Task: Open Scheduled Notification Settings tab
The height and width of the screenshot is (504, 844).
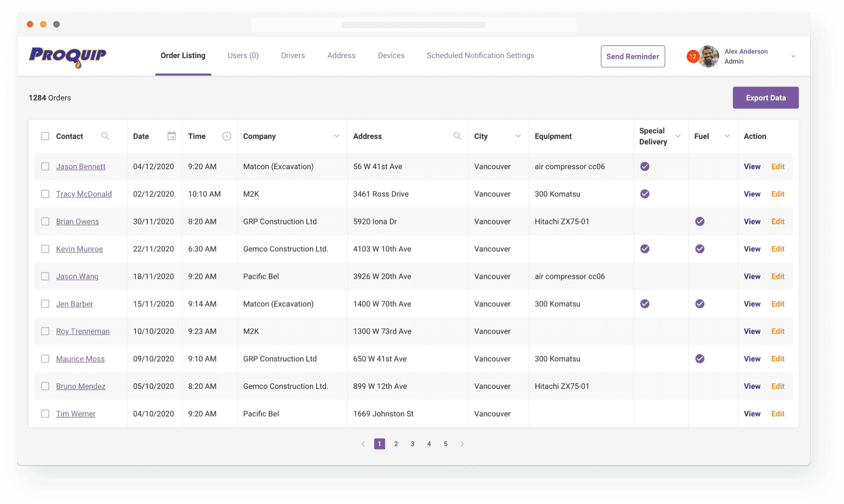Action: [x=480, y=56]
